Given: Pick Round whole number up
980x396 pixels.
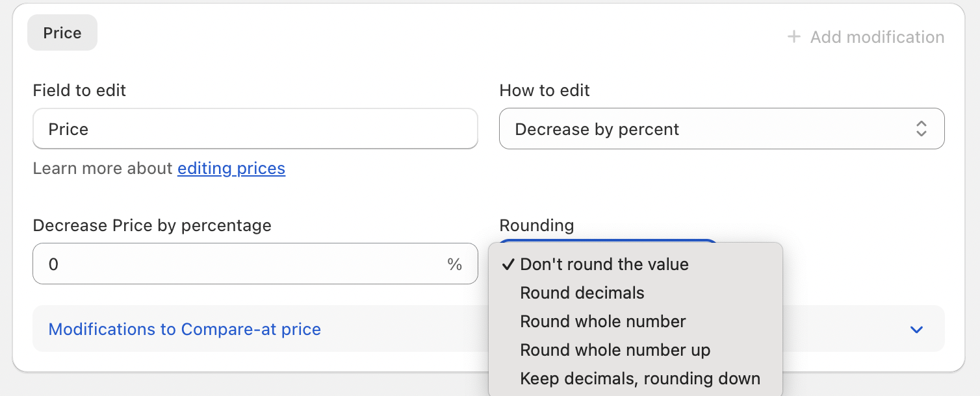Looking at the screenshot, I should click(615, 350).
